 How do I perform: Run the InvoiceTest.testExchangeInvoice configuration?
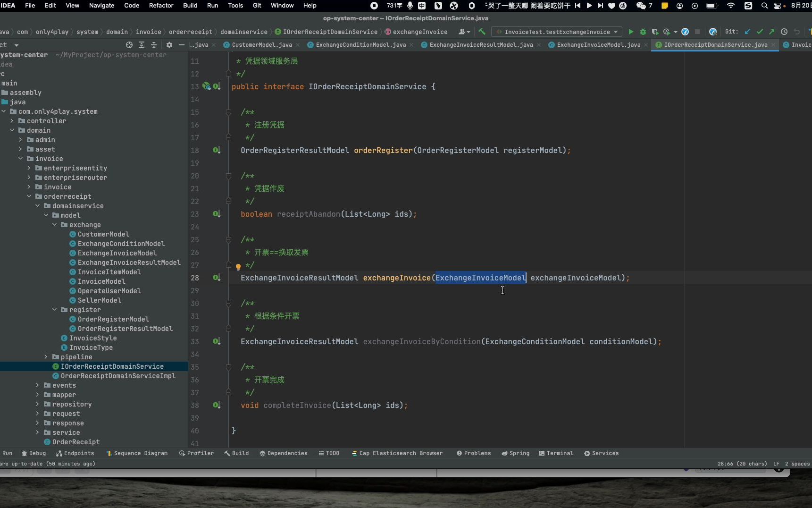tap(631, 32)
